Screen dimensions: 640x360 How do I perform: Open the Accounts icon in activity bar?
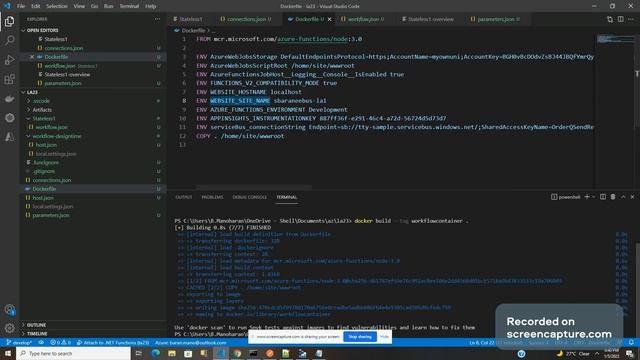point(9,310)
